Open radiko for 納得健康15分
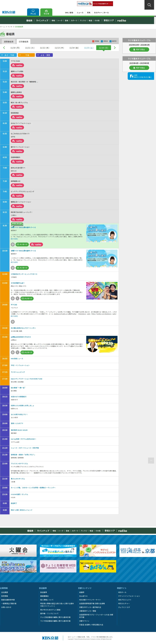Image resolution: width=156 pixels, height=644 pixels. [x=17, y=185]
